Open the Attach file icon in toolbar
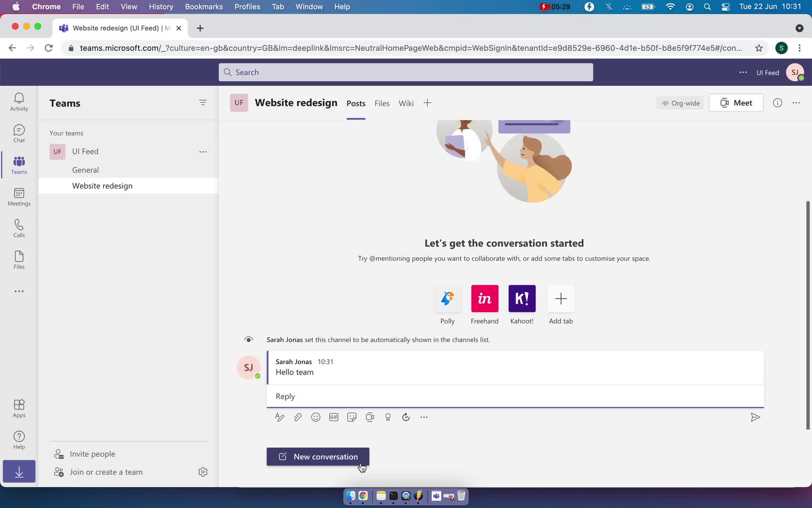This screenshot has width=812, height=508. (x=298, y=417)
